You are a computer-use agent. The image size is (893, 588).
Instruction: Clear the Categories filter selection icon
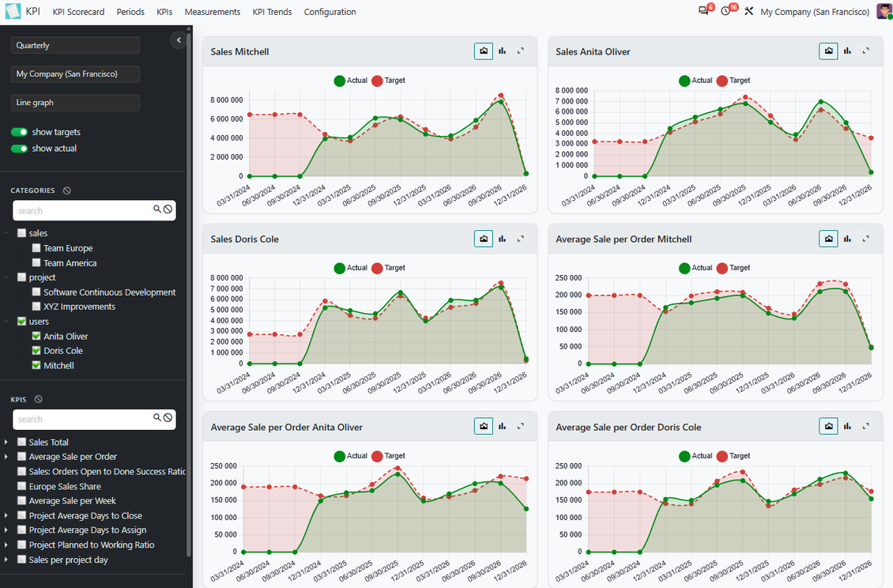click(67, 190)
